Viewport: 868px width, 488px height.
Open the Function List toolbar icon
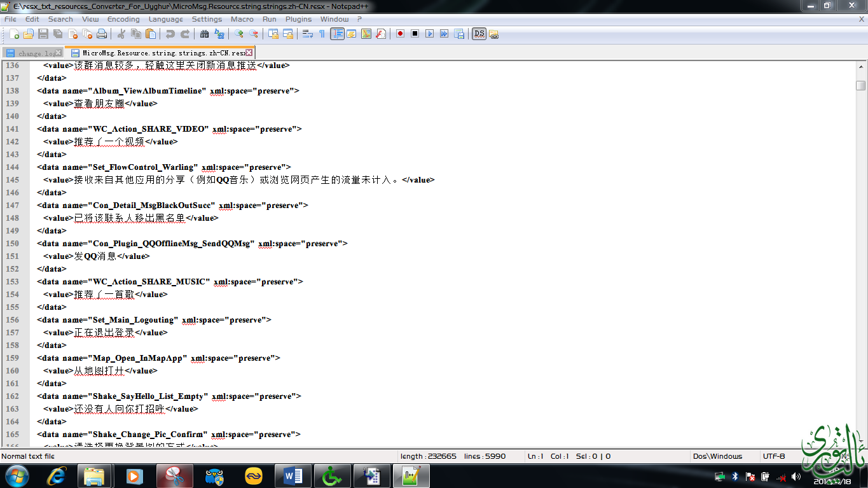tap(381, 34)
